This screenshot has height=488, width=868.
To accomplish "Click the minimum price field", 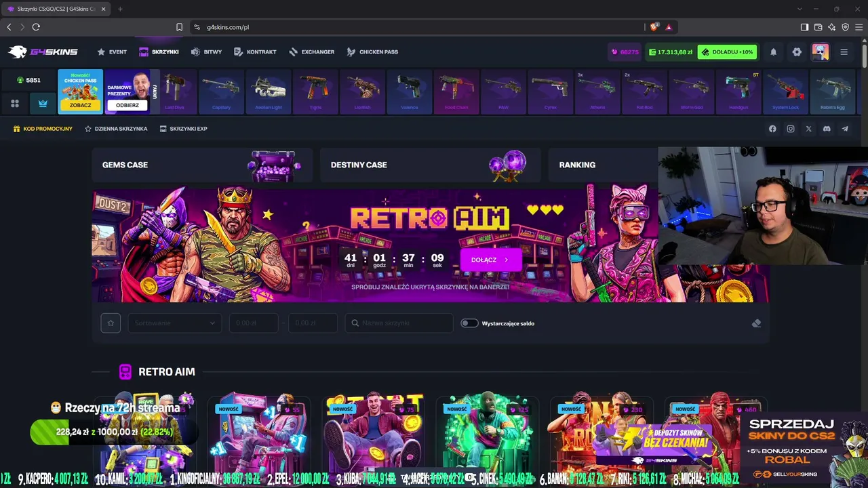I will (254, 323).
